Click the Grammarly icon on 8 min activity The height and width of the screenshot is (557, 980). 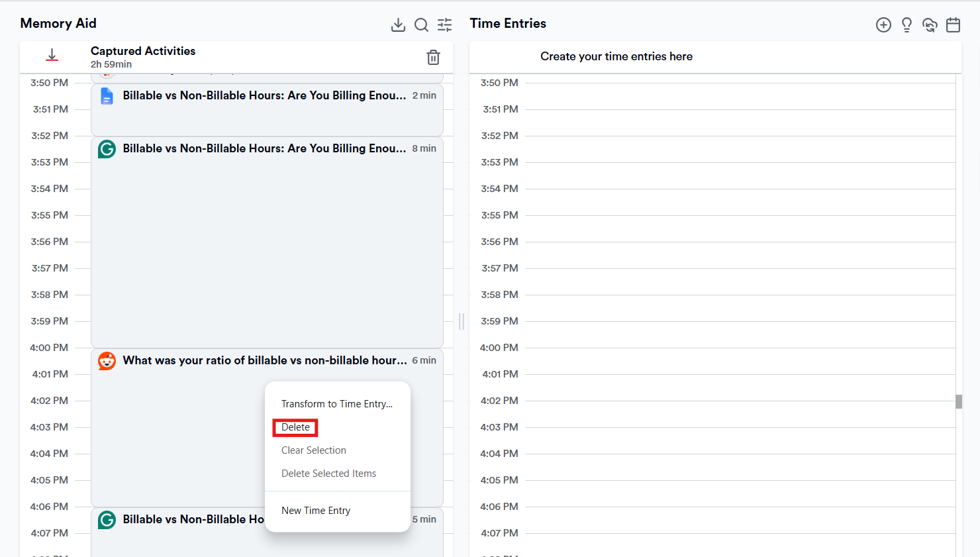point(107,149)
